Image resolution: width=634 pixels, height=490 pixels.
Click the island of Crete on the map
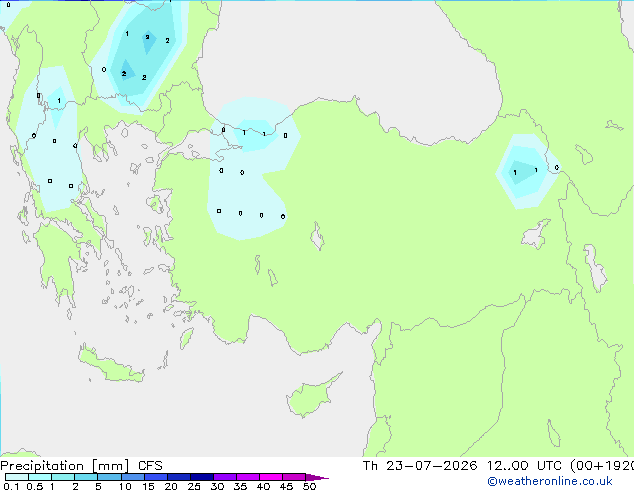point(110,365)
